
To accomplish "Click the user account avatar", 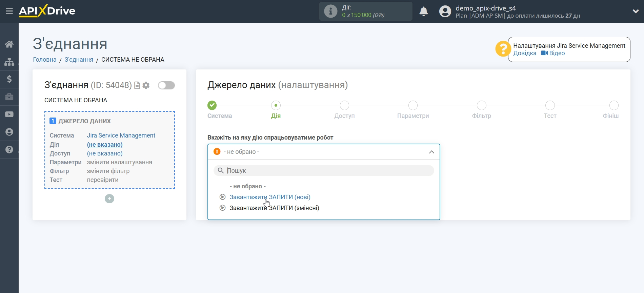I will [445, 12].
